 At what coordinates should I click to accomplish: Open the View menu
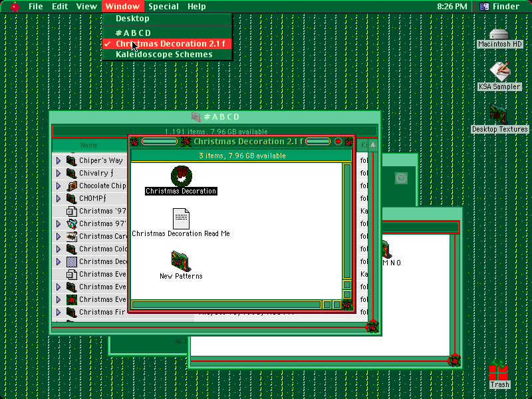(86, 6)
